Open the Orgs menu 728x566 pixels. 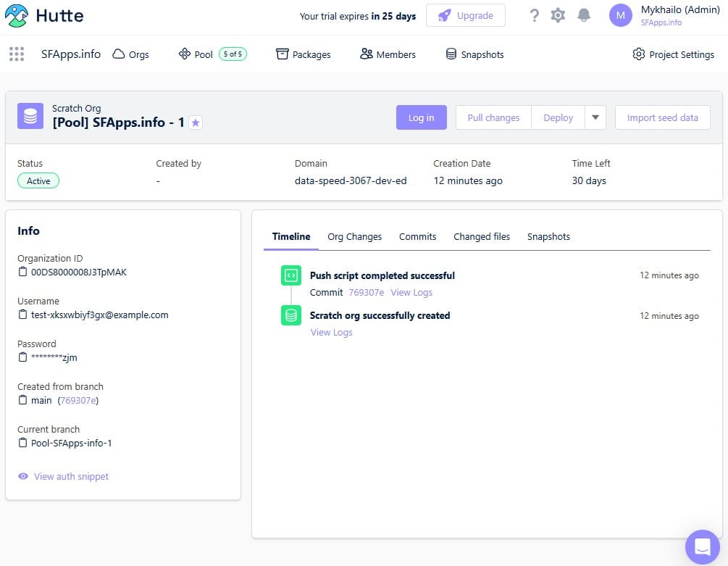tap(131, 54)
